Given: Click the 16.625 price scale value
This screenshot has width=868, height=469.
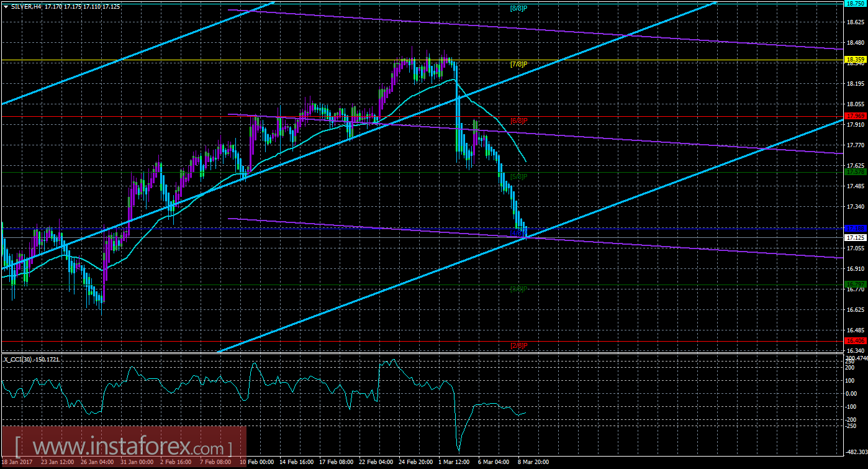Looking at the screenshot, I should pyautogui.click(x=856, y=310).
